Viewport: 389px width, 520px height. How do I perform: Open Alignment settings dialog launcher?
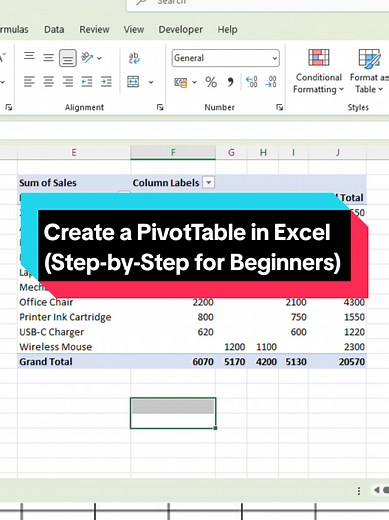[x=160, y=107]
